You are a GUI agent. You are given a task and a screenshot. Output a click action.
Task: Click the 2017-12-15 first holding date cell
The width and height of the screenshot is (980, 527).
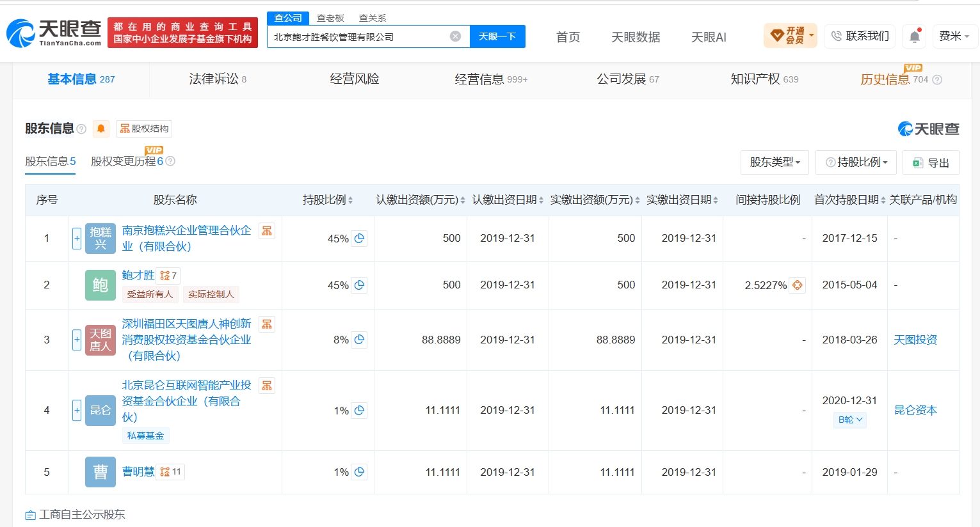pos(849,238)
